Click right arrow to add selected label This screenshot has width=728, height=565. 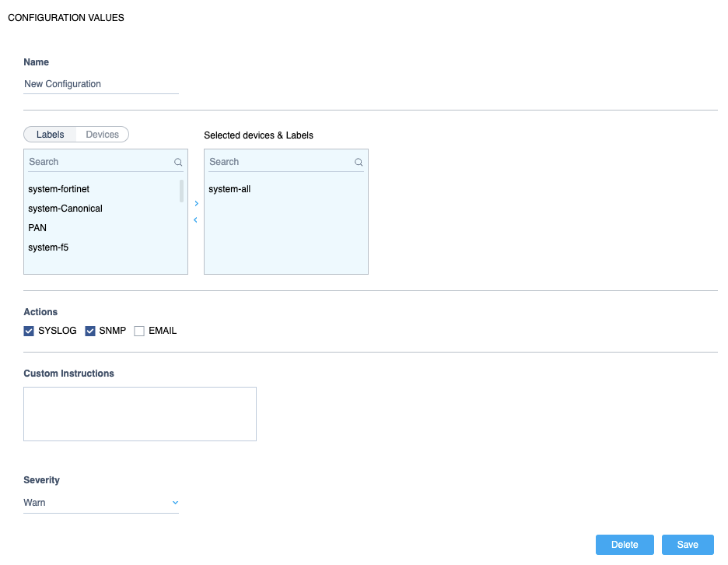pyautogui.click(x=196, y=203)
